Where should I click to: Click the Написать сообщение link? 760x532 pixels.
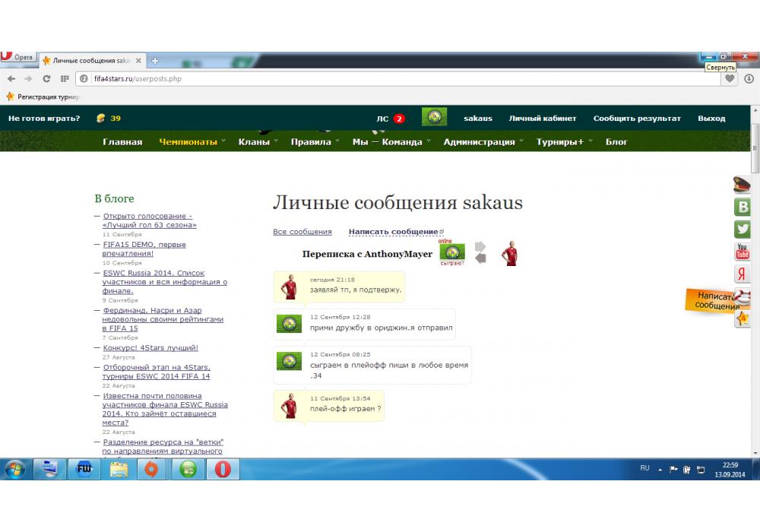pos(393,232)
